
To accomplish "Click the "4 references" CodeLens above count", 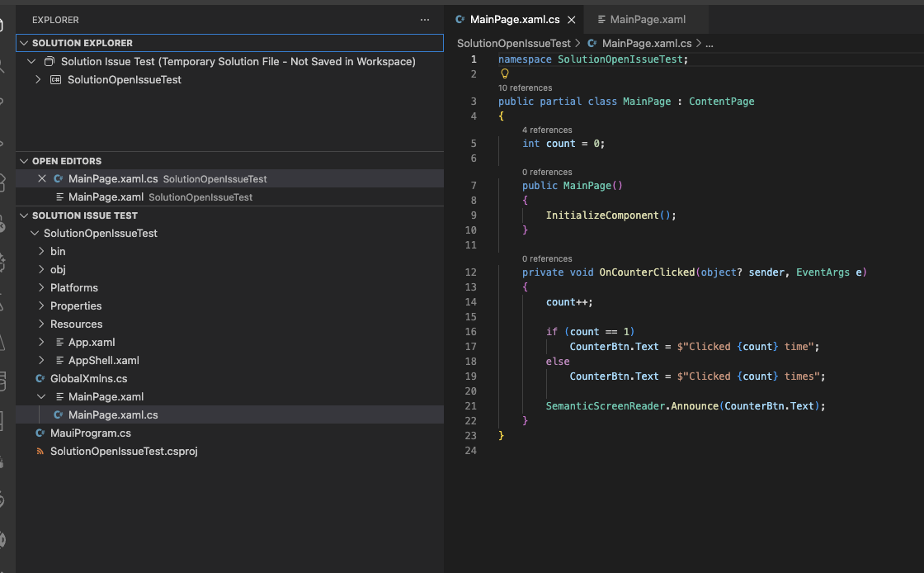I will [x=547, y=130].
